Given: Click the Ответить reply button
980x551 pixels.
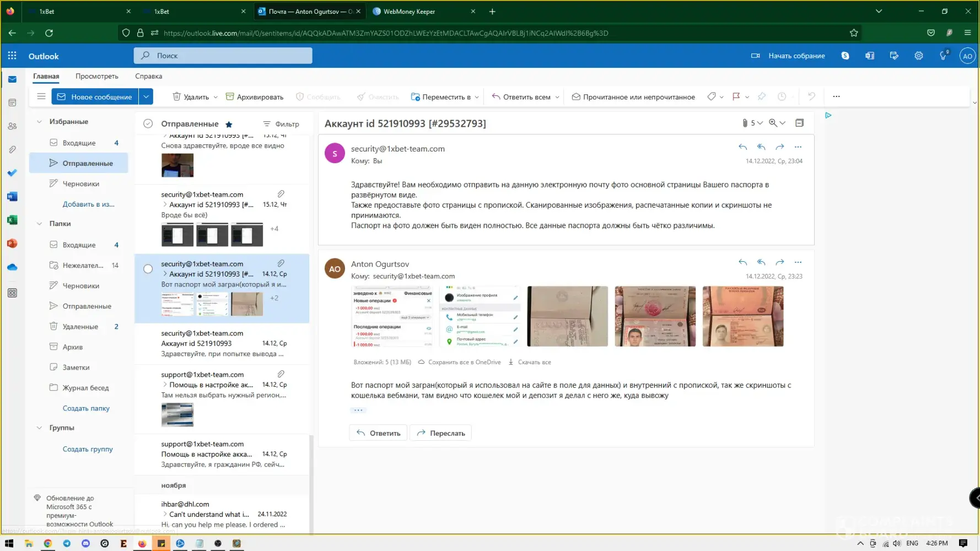Looking at the screenshot, I should [x=378, y=433].
